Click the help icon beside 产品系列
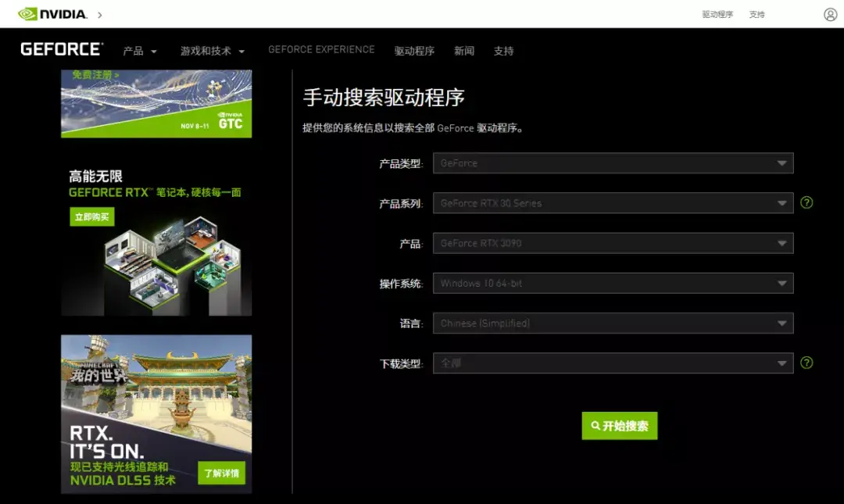The image size is (844, 504). [x=806, y=202]
